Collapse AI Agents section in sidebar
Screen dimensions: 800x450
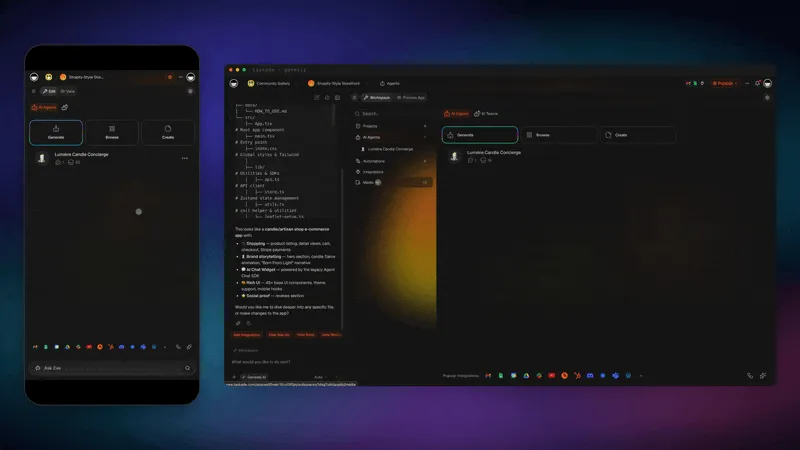point(391,137)
